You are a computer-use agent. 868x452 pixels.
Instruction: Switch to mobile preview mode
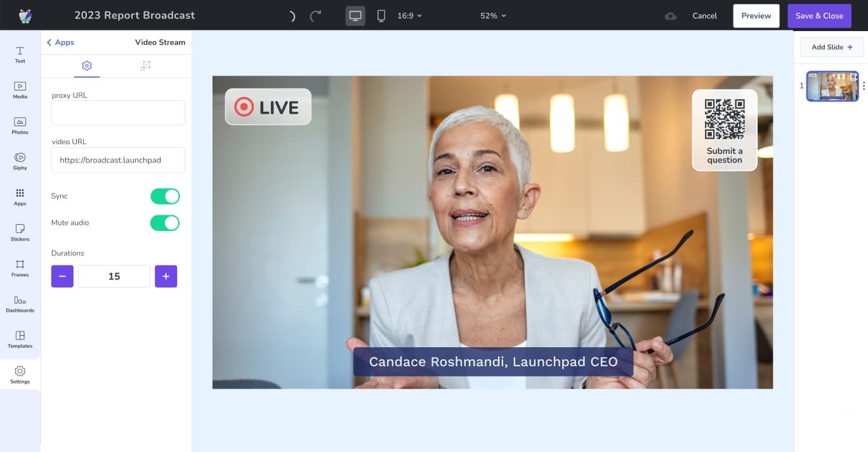point(381,16)
